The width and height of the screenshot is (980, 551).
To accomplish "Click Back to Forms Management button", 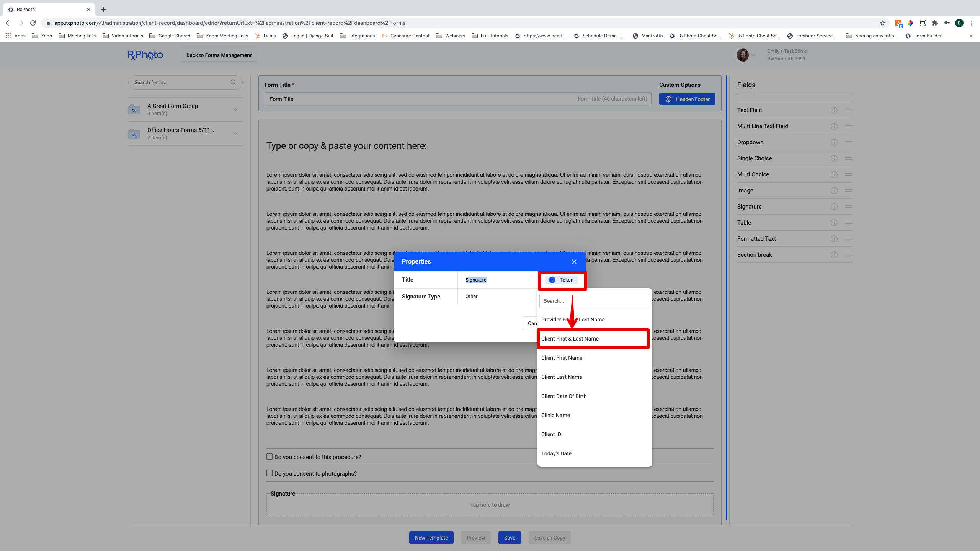I will [x=219, y=55].
